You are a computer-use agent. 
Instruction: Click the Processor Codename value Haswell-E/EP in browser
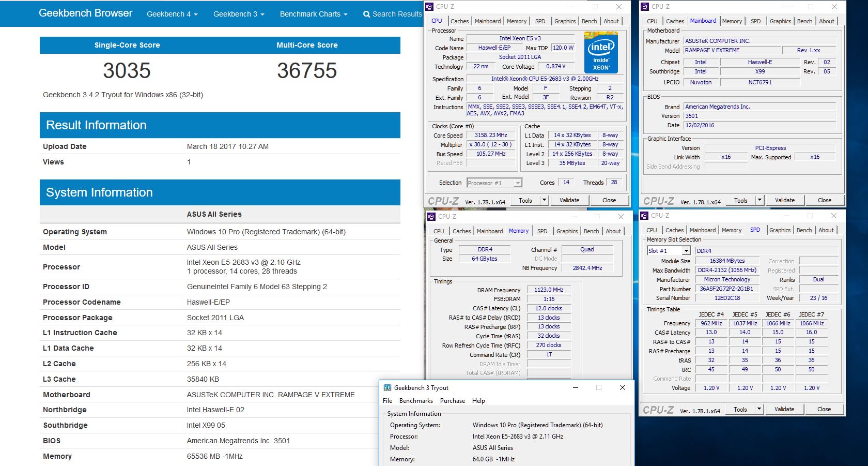208,302
